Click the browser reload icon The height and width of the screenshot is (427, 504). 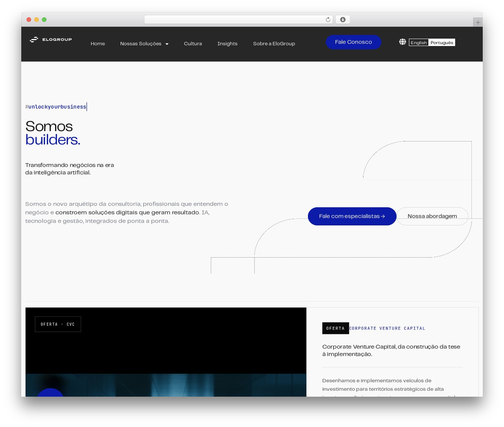(x=328, y=20)
